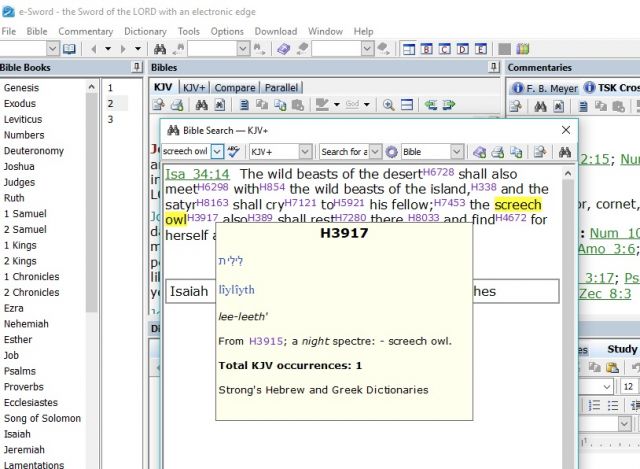Click the spell check ABC icon in Bible Search
The height and width of the screenshot is (469, 640).
pyautogui.click(x=233, y=152)
